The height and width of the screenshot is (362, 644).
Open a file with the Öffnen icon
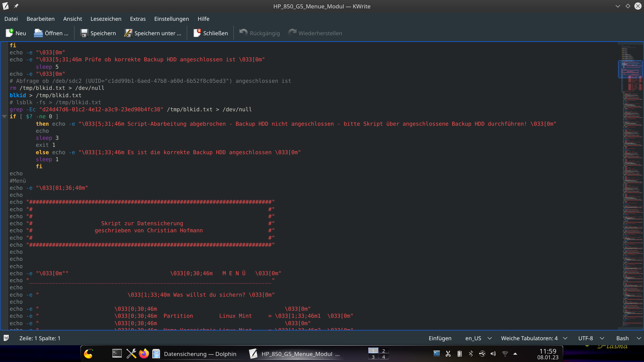point(39,33)
